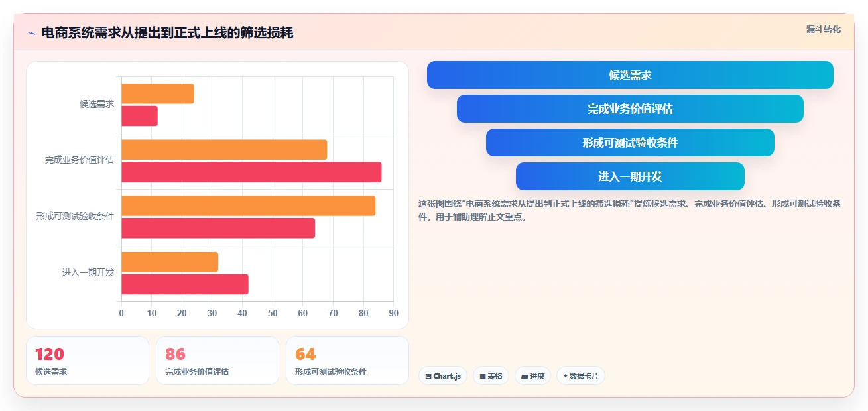
Task: Click the 完成业务价值评估 y-axis label
Action: 80,160
